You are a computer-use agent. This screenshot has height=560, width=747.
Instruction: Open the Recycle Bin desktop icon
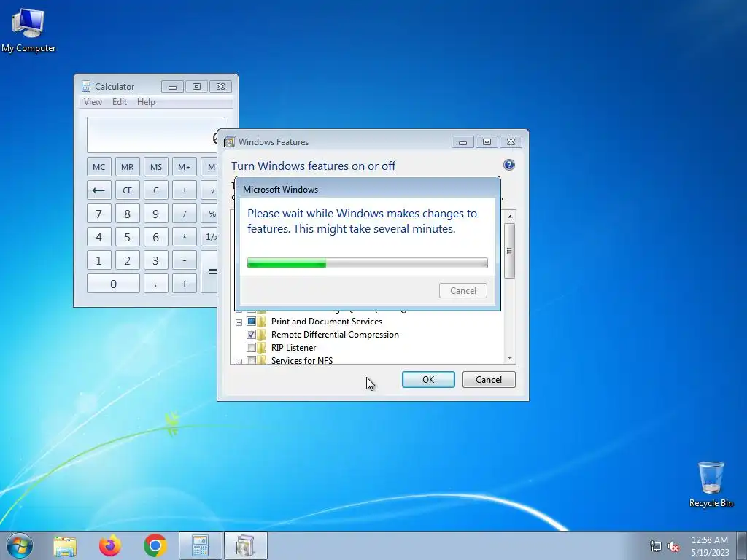coord(711,484)
